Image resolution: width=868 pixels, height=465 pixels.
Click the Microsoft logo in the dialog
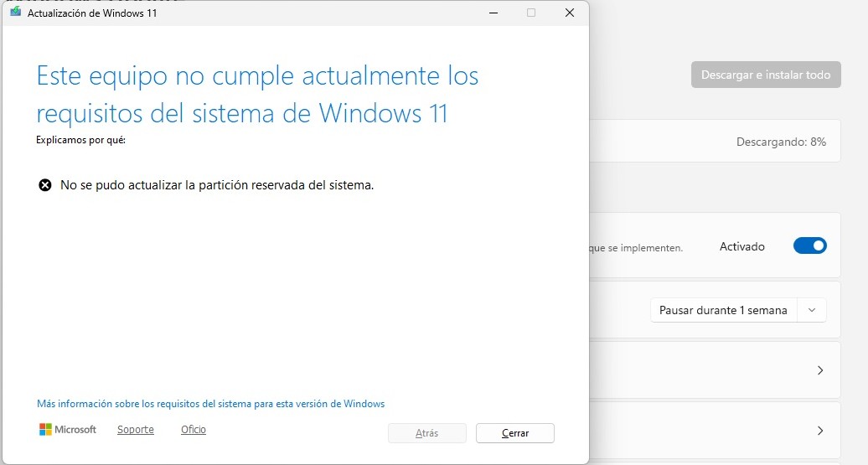tap(68, 430)
